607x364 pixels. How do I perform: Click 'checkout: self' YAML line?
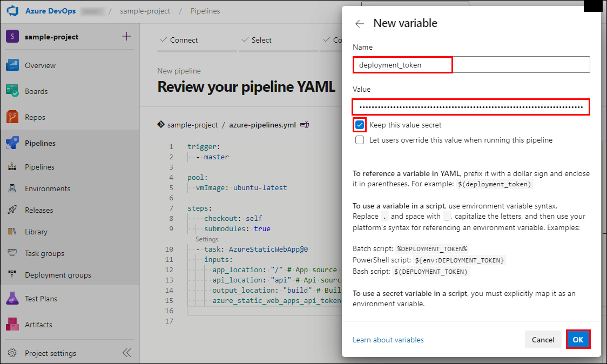click(x=229, y=218)
